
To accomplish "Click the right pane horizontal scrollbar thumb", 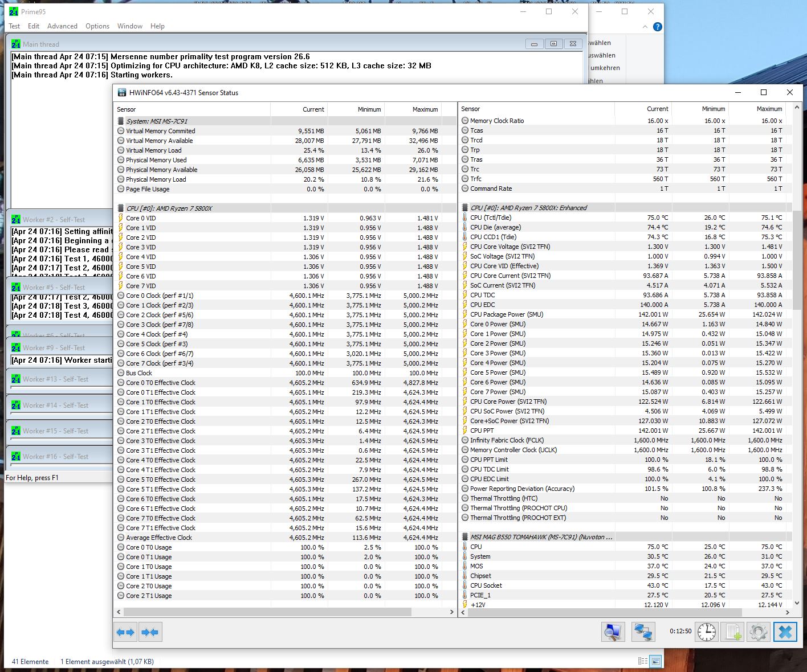I will (604, 612).
